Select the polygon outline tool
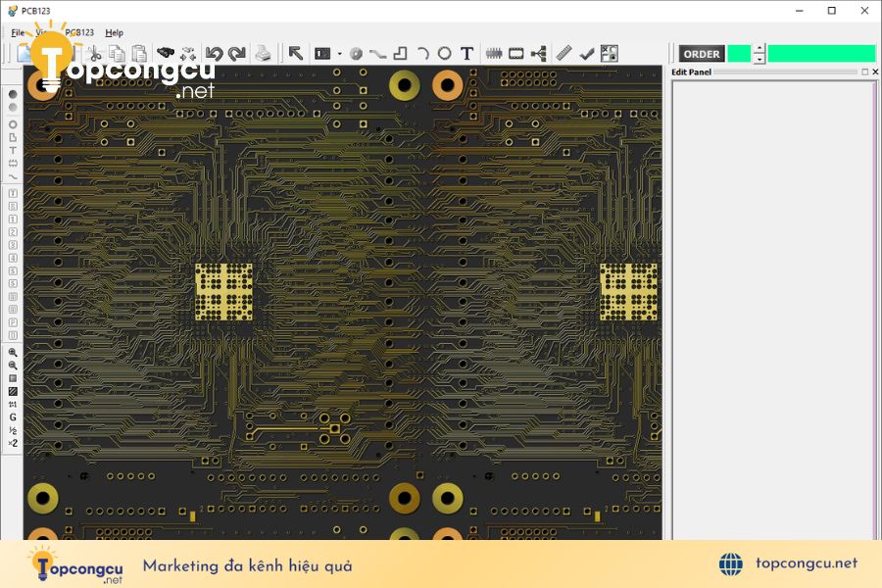Screen dimensions: 882x588 pos(400,54)
